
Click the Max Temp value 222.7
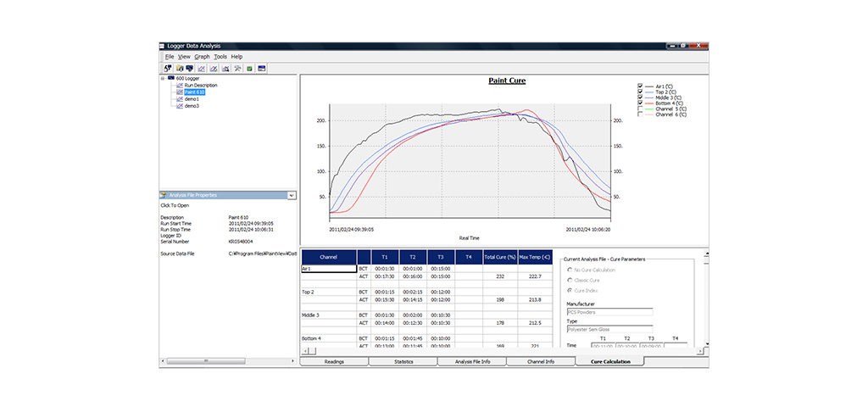pyautogui.click(x=536, y=276)
